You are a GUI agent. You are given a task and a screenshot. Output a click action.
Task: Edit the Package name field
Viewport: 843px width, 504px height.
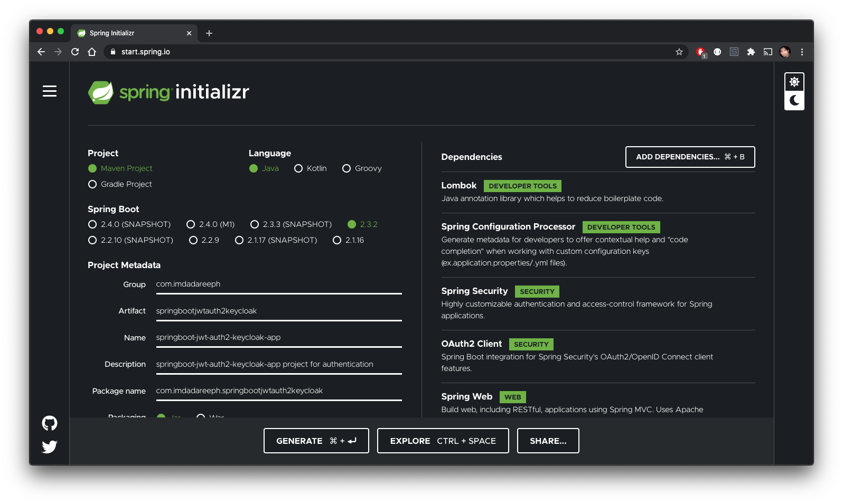tap(279, 391)
